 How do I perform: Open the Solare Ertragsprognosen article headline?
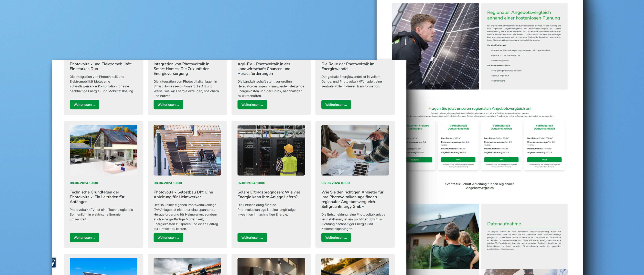tap(269, 194)
